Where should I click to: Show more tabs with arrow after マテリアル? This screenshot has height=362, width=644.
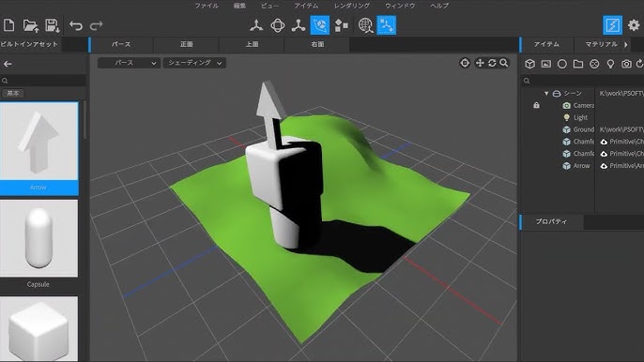(626, 44)
